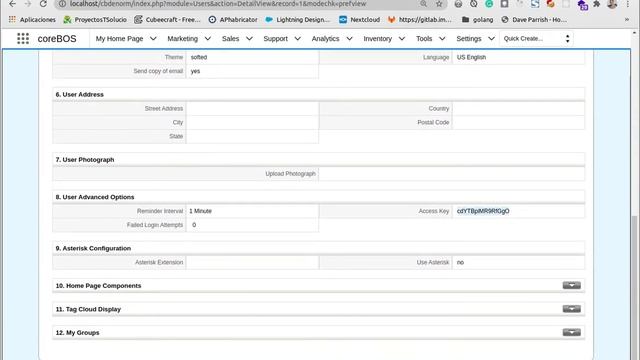640x360 pixels.
Task: Click the Theme value softed
Action: pos(199,57)
